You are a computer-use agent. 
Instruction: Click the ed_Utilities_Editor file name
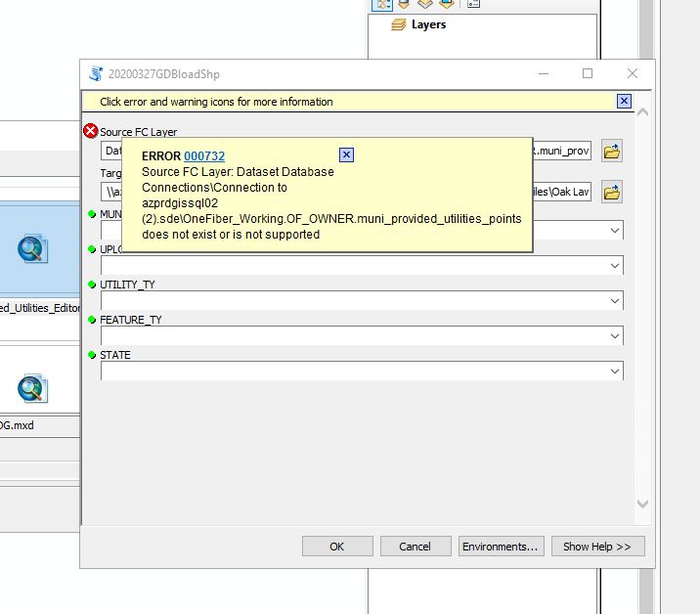coord(40,308)
